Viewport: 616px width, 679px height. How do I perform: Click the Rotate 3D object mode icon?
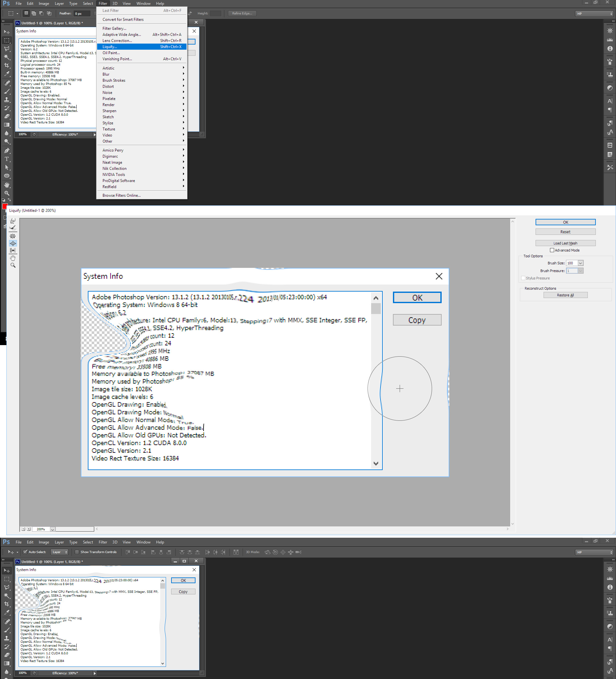tap(267, 552)
